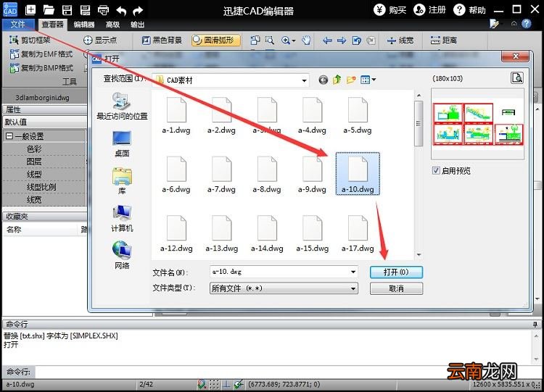Collapse the 一般设置 tree section
The height and width of the screenshot is (392, 544).
[x=9, y=136]
